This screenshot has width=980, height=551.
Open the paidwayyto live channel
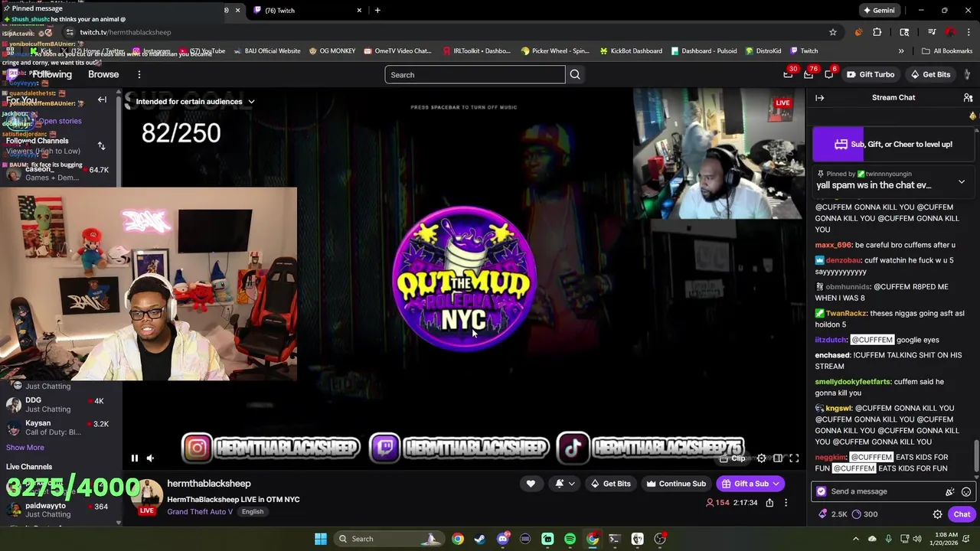[x=58, y=510]
